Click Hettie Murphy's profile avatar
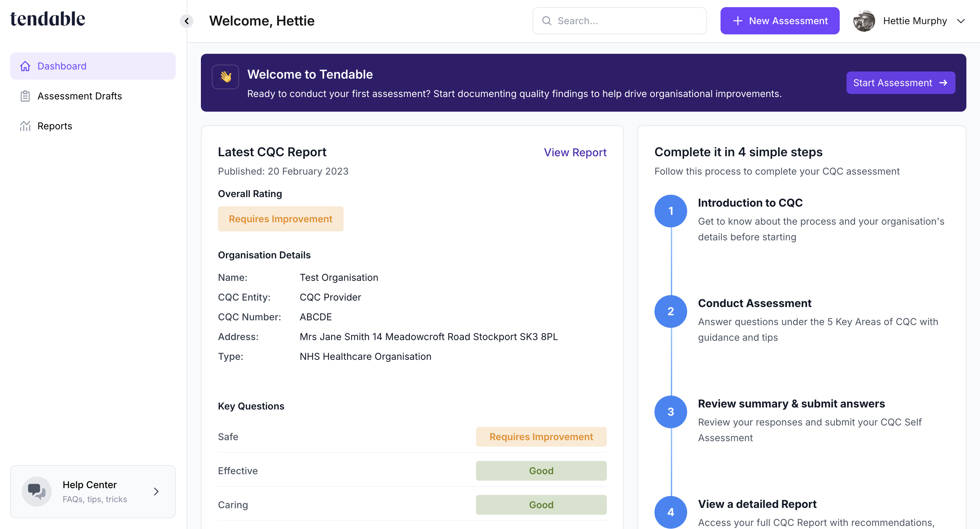This screenshot has height=529, width=980. (x=864, y=21)
